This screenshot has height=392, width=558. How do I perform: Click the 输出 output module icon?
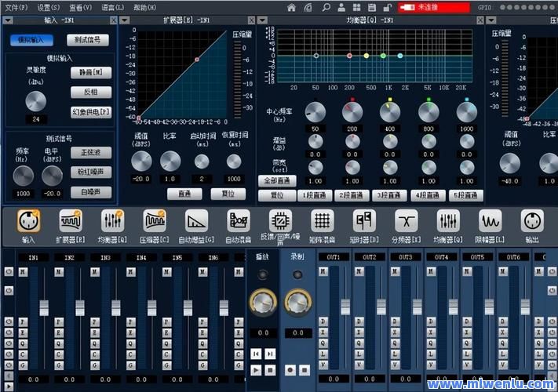point(532,221)
